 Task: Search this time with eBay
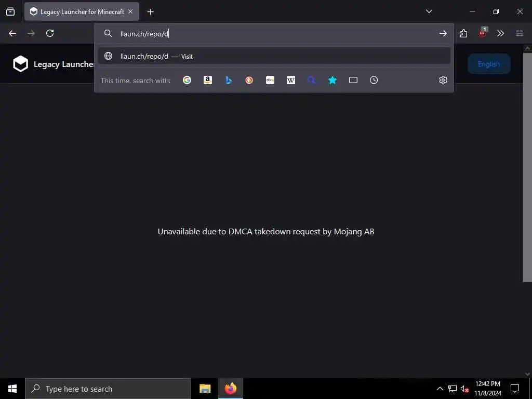(270, 80)
